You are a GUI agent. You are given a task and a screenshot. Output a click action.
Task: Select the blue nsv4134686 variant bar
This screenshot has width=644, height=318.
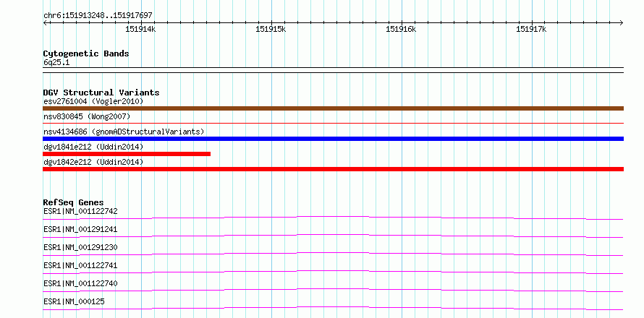333,139
